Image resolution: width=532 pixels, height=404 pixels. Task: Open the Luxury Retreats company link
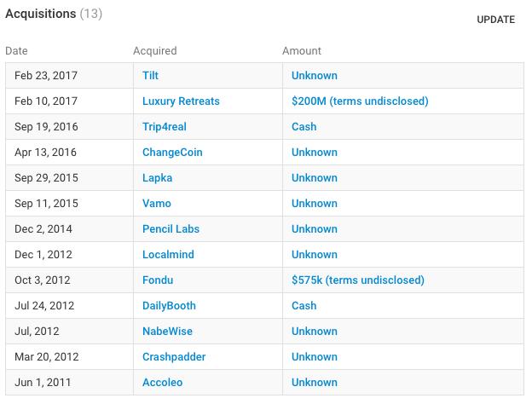point(181,101)
